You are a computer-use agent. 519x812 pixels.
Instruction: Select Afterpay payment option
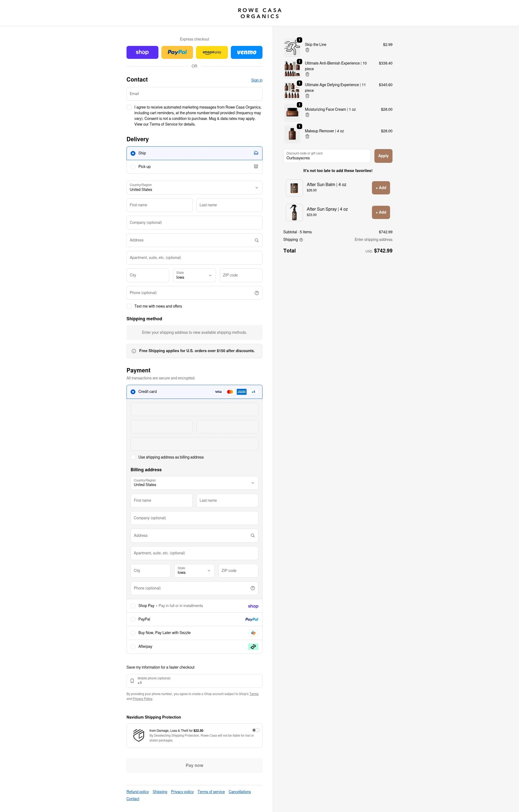pyautogui.click(x=133, y=646)
